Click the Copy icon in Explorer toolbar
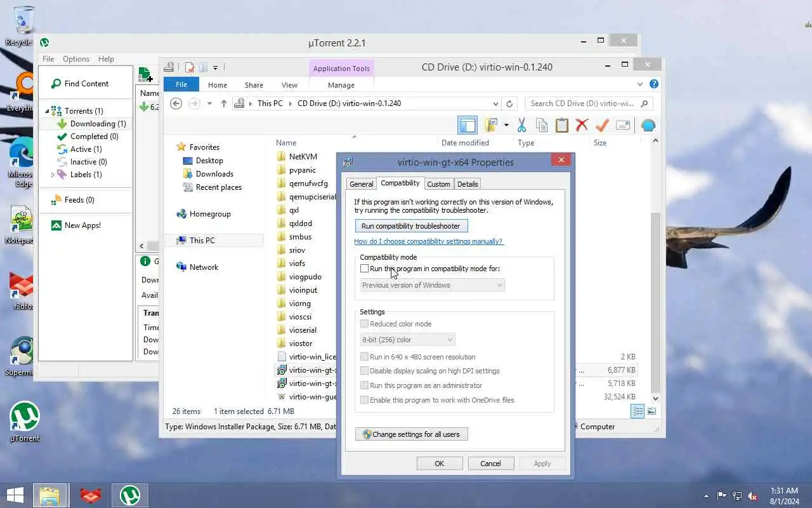Image resolution: width=812 pixels, height=508 pixels. [x=542, y=125]
